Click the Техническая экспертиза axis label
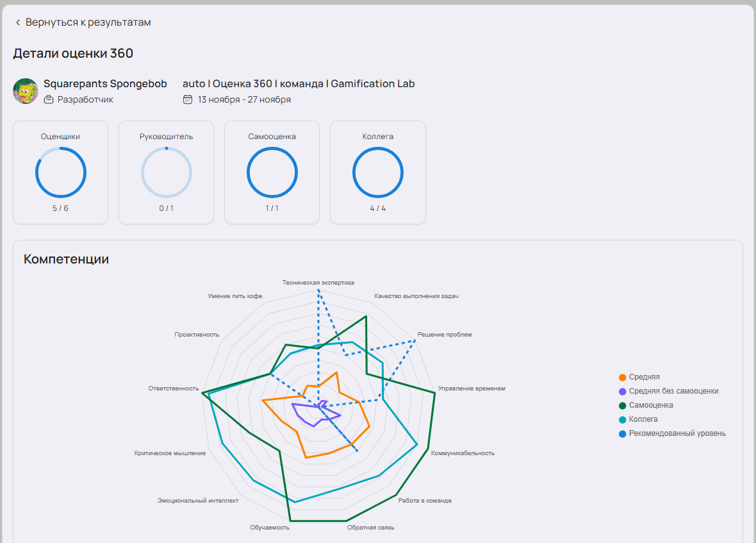The height and width of the screenshot is (543, 756). tap(318, 283)
